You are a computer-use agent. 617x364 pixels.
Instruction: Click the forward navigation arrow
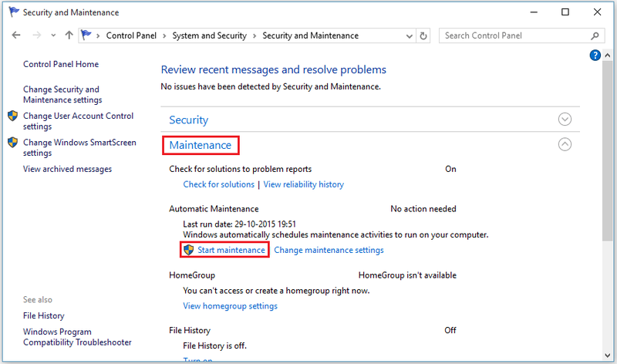tap(36, 35)
